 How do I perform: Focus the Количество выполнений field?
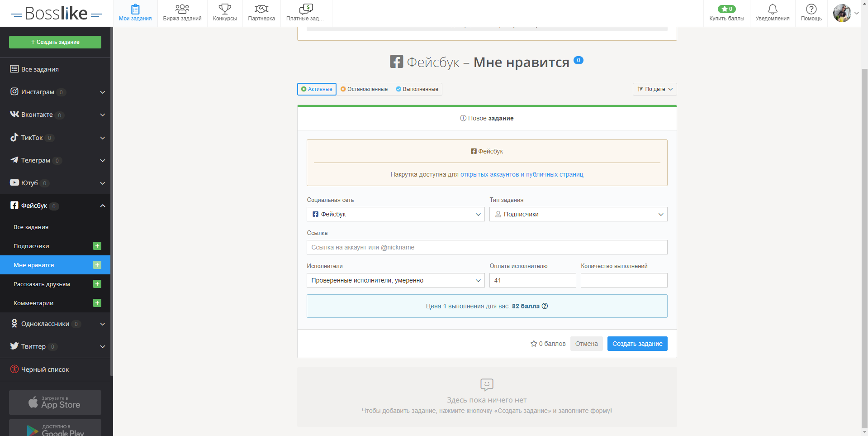(624, 280)
